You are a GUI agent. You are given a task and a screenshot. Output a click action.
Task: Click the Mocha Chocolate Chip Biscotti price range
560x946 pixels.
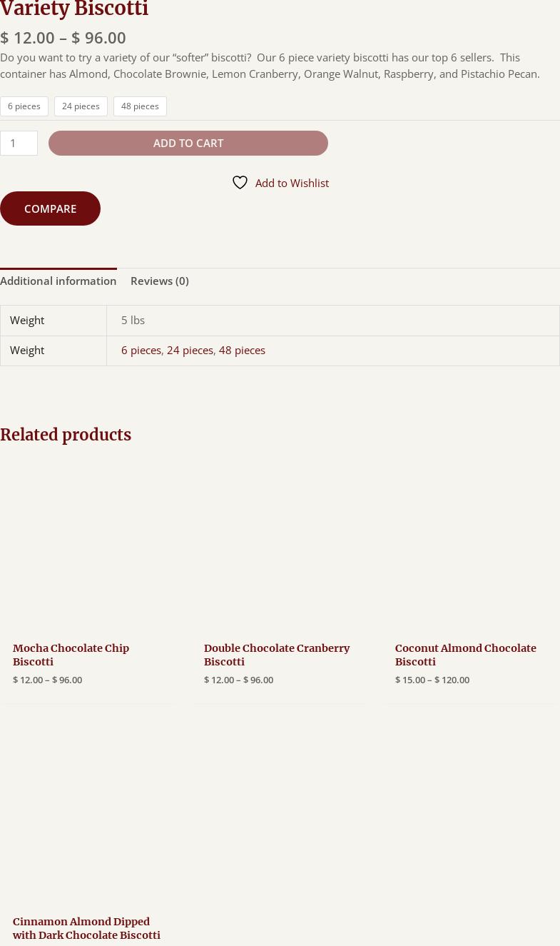[x=47, y=680]
